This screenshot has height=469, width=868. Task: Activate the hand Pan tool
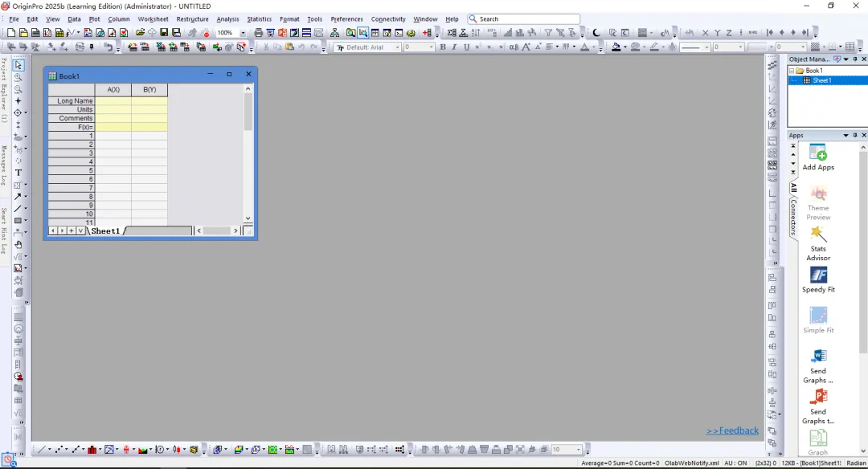[18, 244]
